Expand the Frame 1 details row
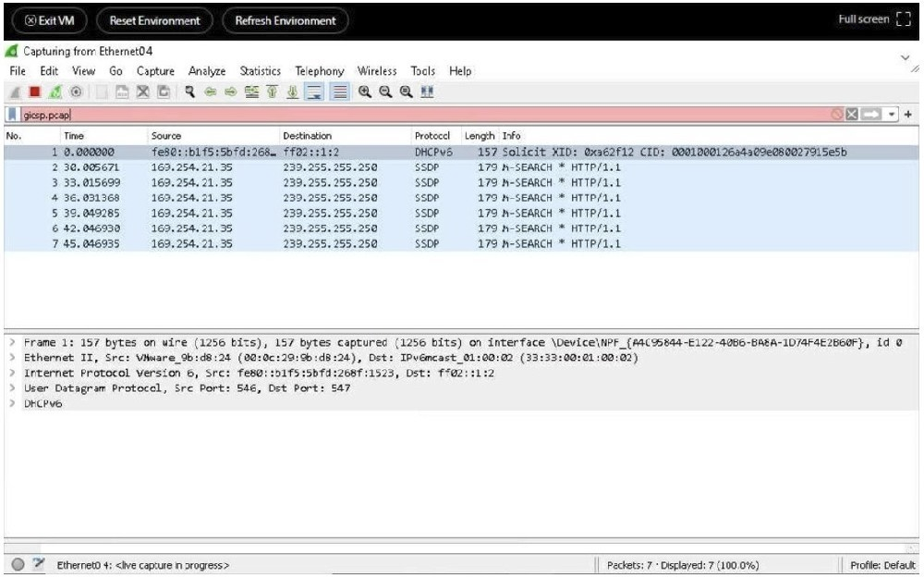924x578 pixels. [x=11, y=342]
